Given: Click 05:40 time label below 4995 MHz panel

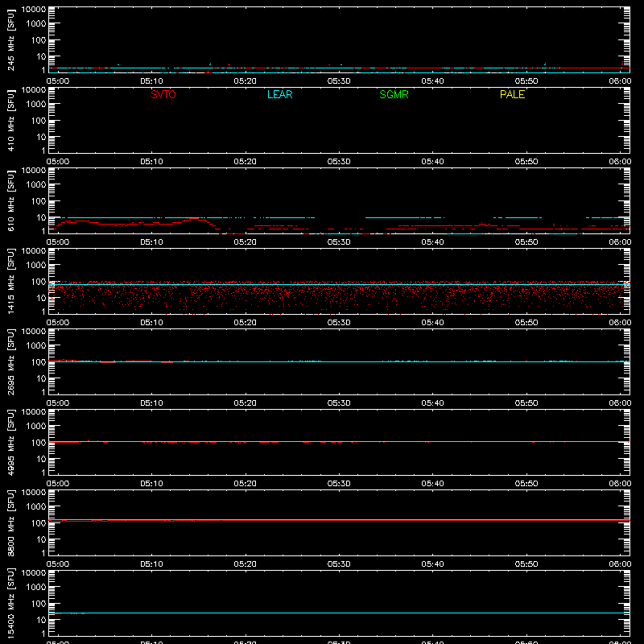Looking at the screenshot, I should coord(432,484).
